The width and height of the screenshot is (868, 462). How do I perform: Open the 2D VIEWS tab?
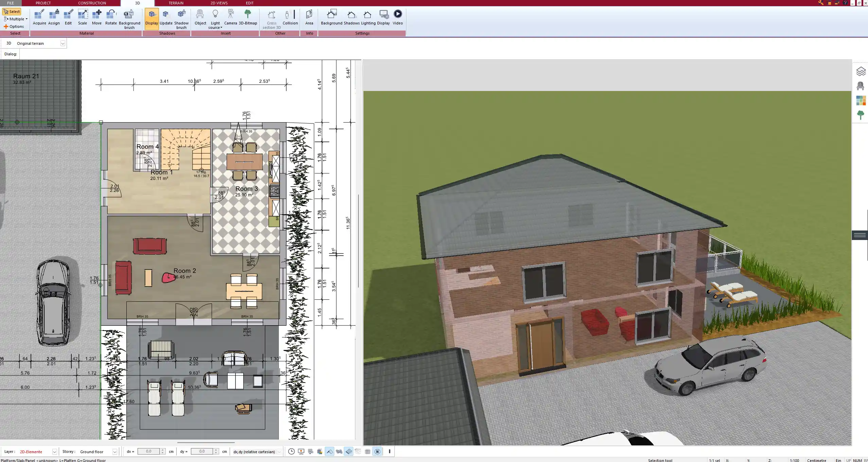pyautogui.click(x=219, y=3)
